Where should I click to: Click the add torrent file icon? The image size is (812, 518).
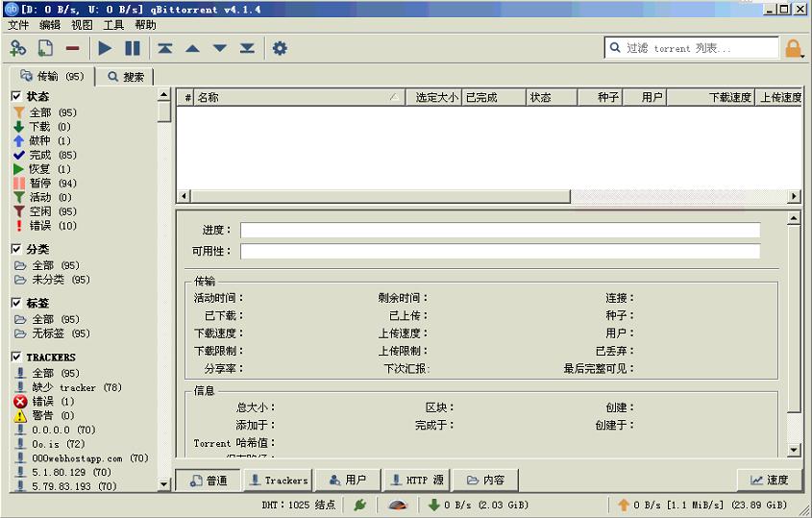point(45,48)
